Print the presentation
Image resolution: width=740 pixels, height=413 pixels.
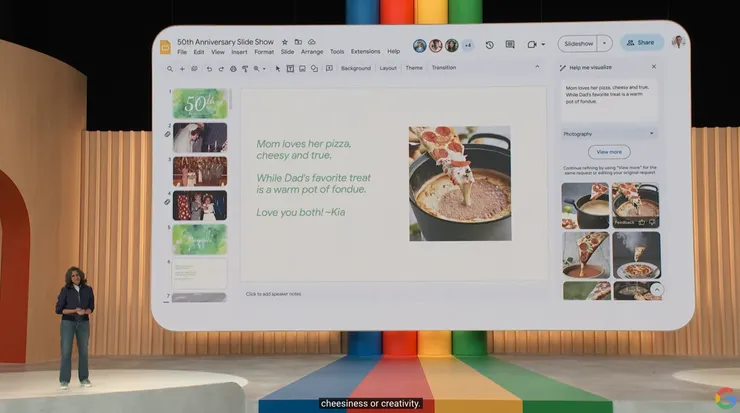(233, 69)
